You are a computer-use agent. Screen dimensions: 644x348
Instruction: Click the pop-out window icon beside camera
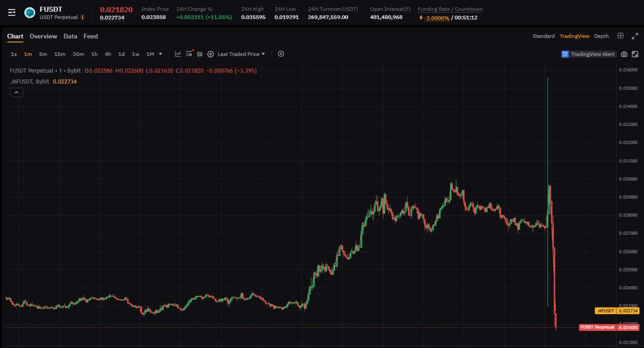coord(635,54)
